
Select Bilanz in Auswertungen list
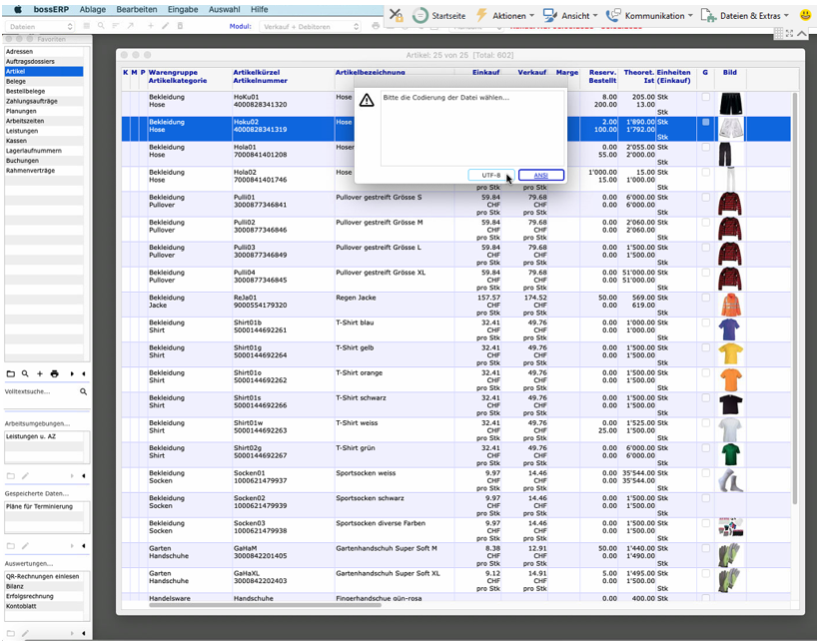(16, 587)
